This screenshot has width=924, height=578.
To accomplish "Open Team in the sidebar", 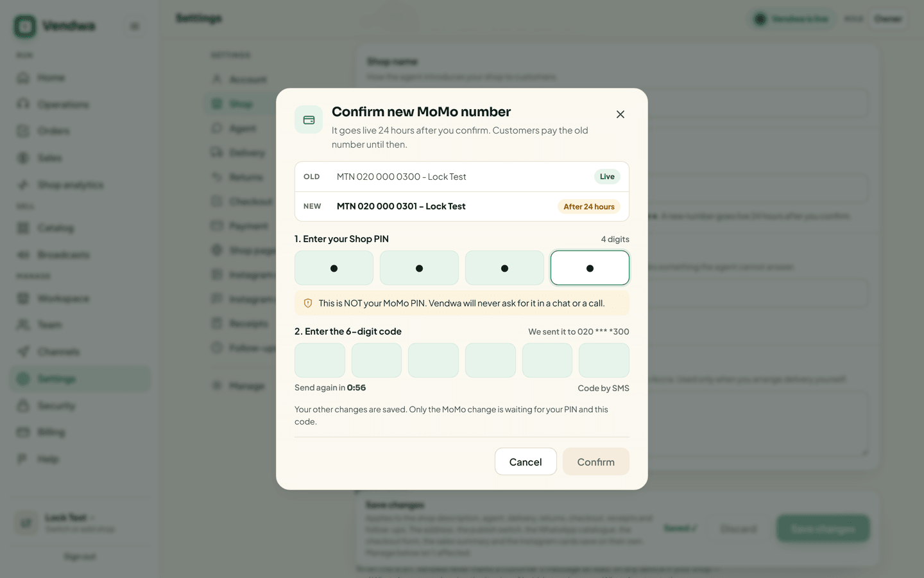I will (x=80, y=325).
